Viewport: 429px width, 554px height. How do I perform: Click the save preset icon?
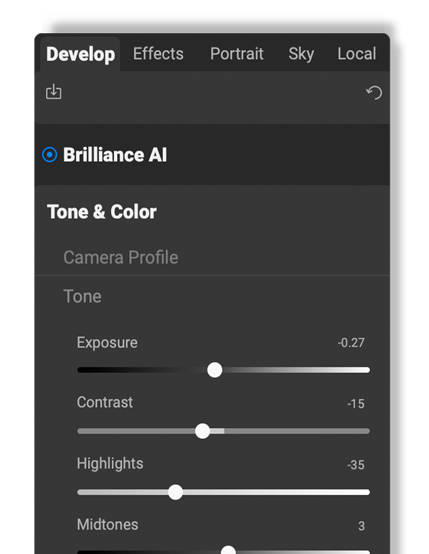(53, 92)
